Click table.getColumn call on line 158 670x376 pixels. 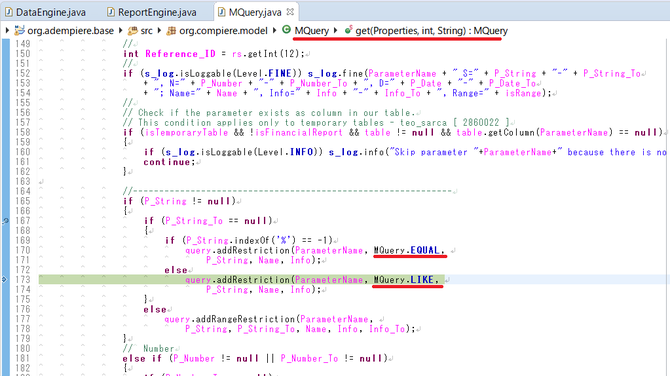pyautogui.click(x=496, y=132)
